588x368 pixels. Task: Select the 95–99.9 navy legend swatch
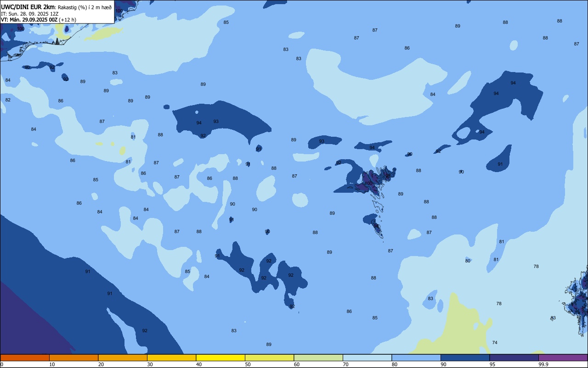pyautogui.click(x=514, y=357)
